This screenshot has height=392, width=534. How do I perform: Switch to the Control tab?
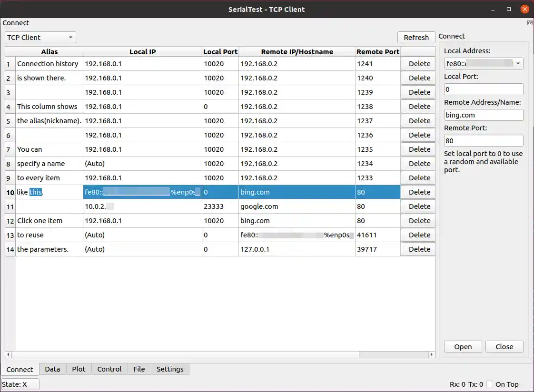coord(109,369)
